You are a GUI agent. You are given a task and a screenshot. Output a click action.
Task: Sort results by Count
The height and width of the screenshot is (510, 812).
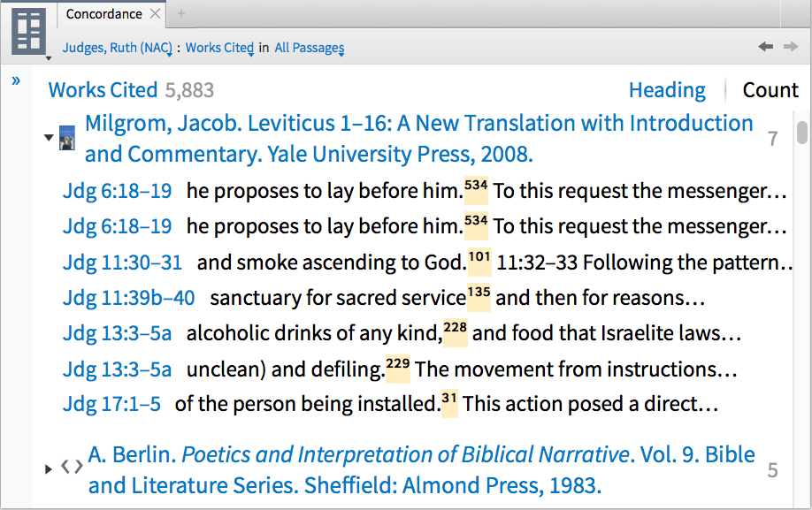[x=770, y=90]
